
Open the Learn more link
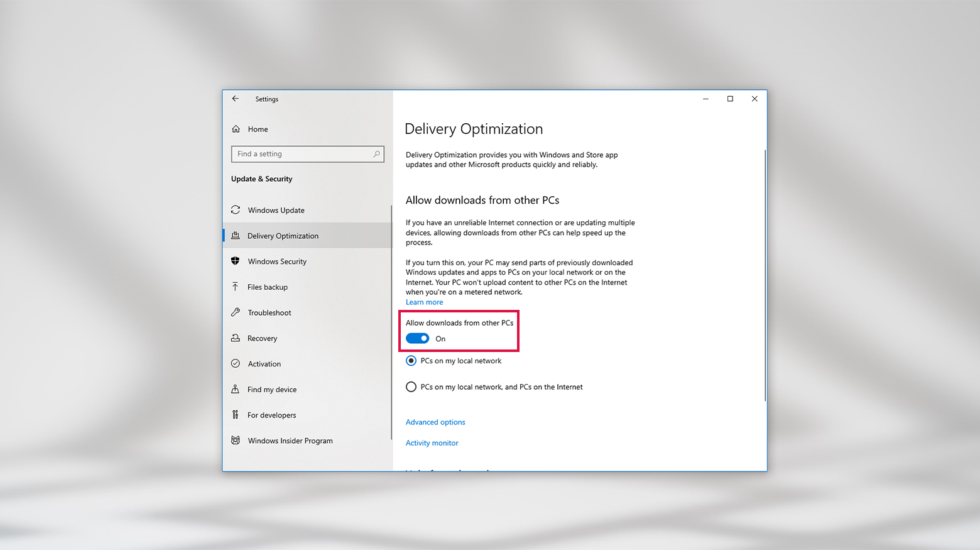coord(424,302)
